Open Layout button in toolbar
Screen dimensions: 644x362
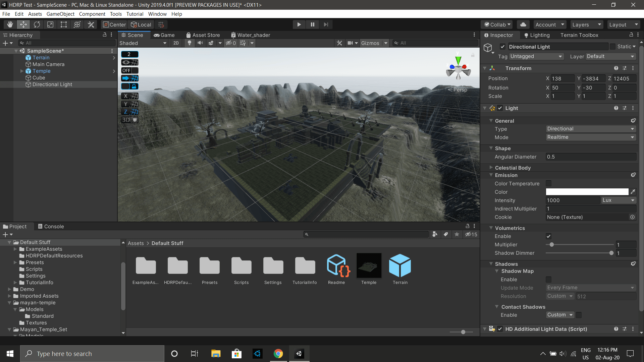pos(623,24)
